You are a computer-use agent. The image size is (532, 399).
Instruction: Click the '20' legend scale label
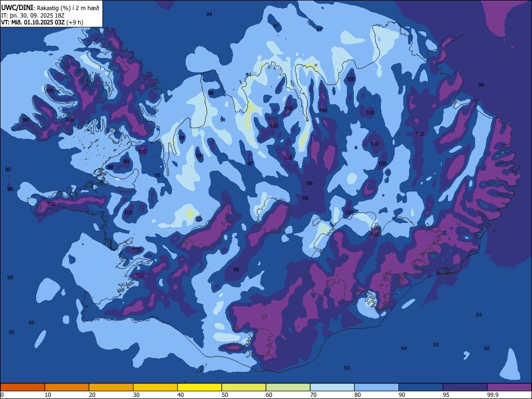click(92, 395)
